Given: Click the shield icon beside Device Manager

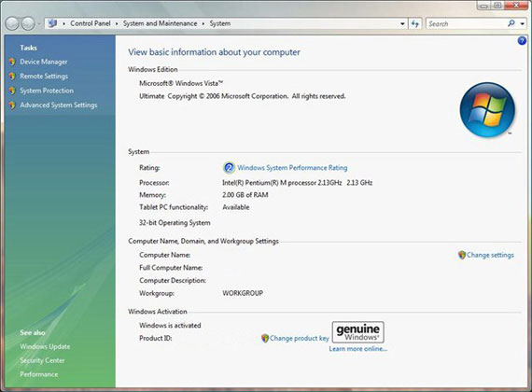Looking at the screenshot, I should (x=12, y=62).
